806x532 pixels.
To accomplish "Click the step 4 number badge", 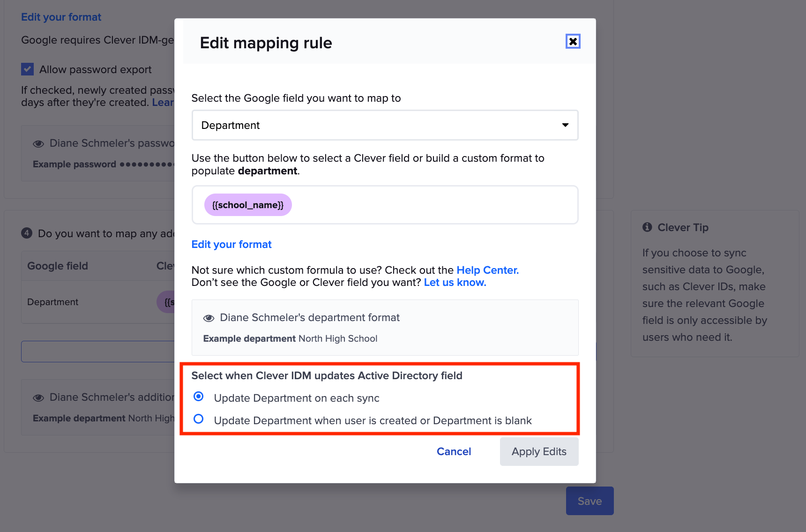I will pyautogui.click(x=27, y=233).
